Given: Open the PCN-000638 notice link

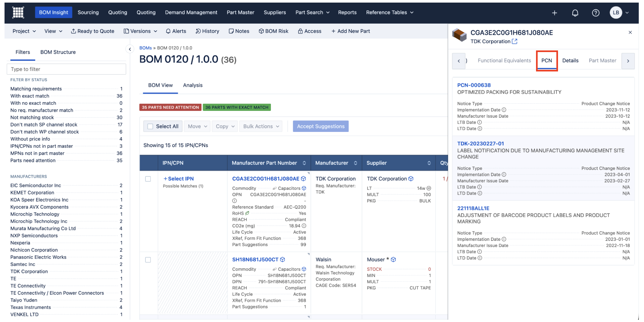Looking at the screenshot, I should (474, 85).
